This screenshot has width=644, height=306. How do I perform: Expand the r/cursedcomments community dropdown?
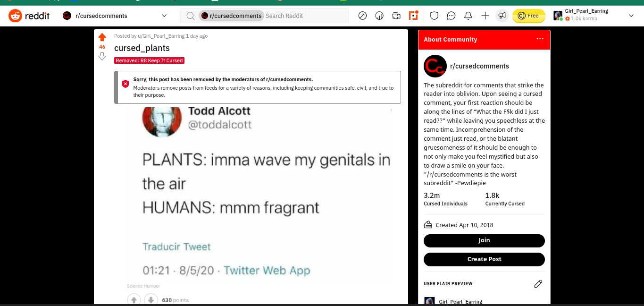(x=164, y=16)
